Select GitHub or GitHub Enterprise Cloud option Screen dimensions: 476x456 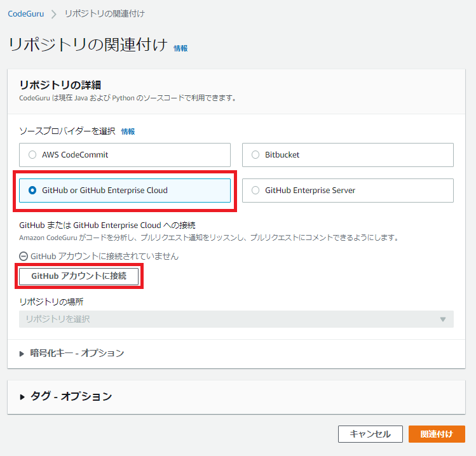point(125,191)
